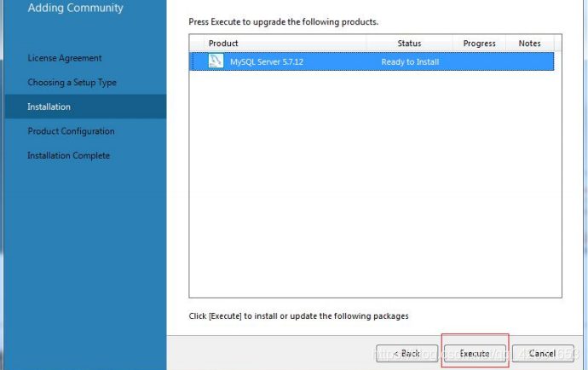Click the MySQL Server product icon
Viewport: 588px width, 370px height.
click(x=216, y=61)
